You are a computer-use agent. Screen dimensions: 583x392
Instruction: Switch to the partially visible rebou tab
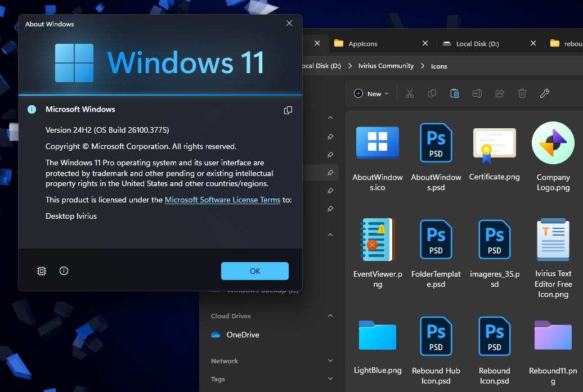[x=565, y=43]
